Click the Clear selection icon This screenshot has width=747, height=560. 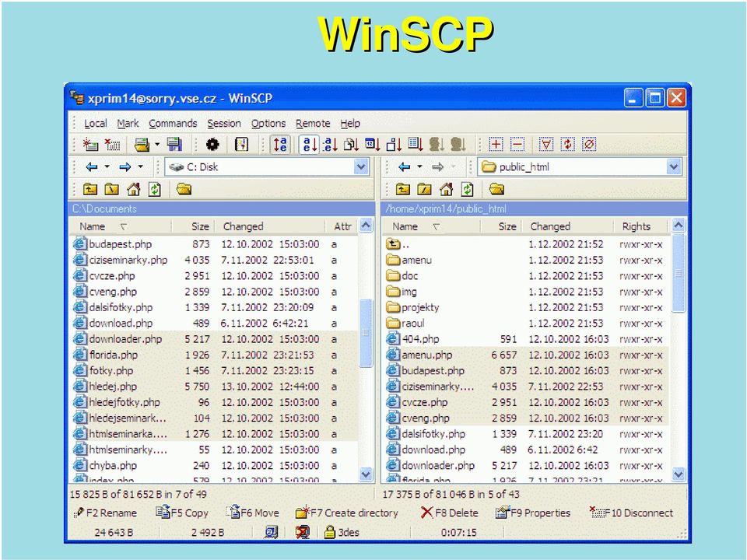point(589,145)
